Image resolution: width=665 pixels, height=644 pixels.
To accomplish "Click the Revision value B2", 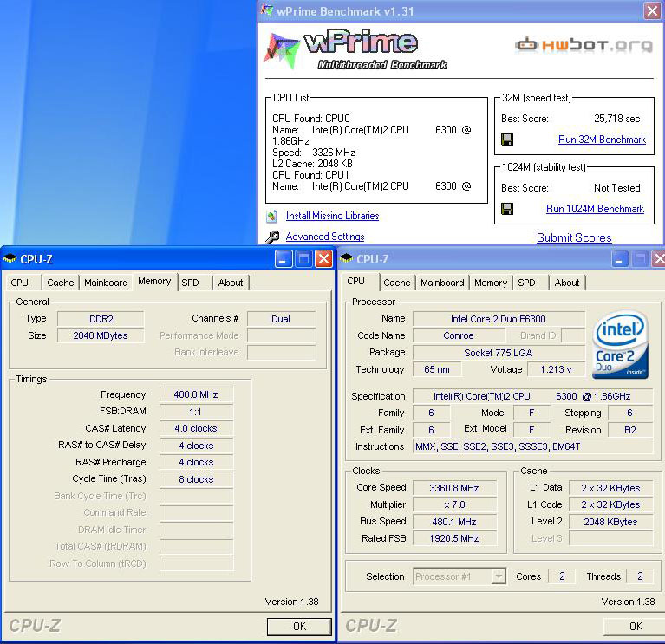I will coord(630,430).
